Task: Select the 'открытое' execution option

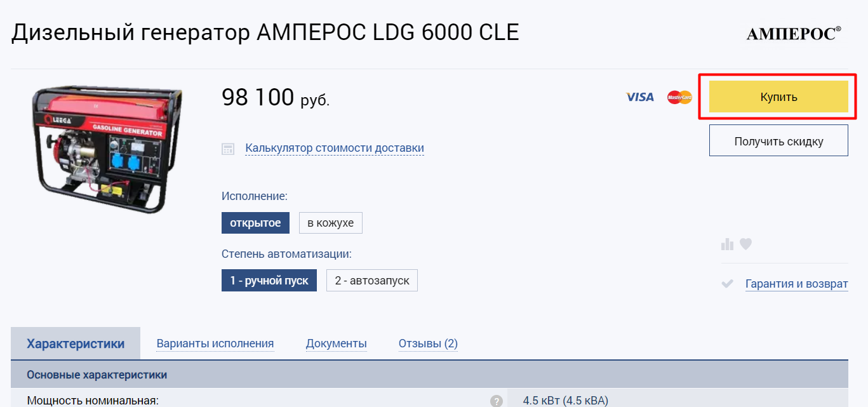Action: pos(255,223)
